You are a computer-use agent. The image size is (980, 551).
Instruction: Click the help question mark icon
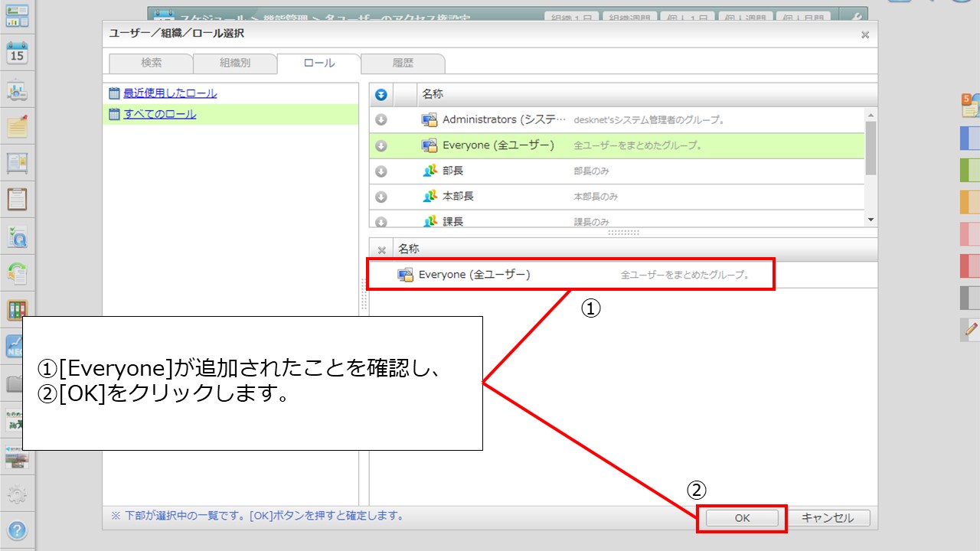[17, 530]
